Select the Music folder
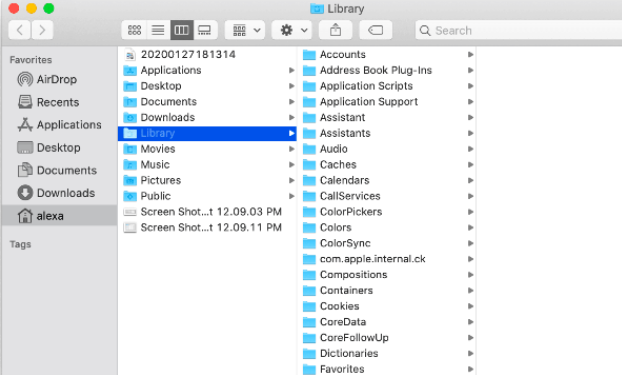The image size is (625, 375). click(207, 165)
